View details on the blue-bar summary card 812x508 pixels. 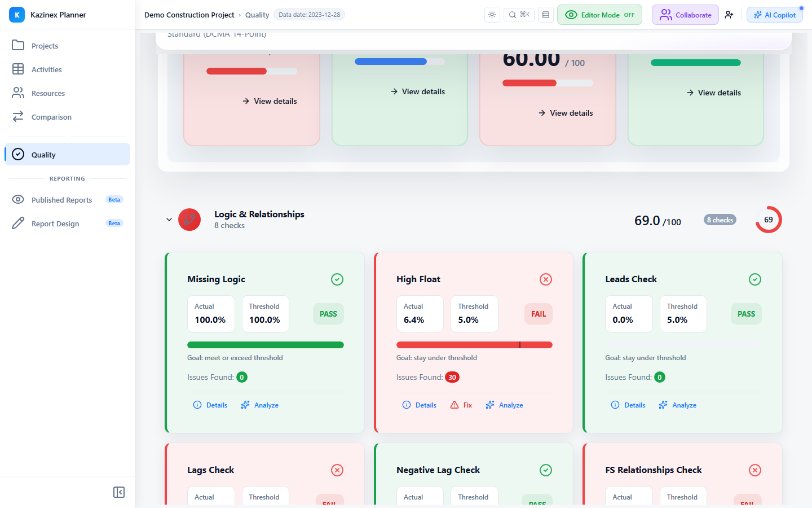[x=418, y=91]
